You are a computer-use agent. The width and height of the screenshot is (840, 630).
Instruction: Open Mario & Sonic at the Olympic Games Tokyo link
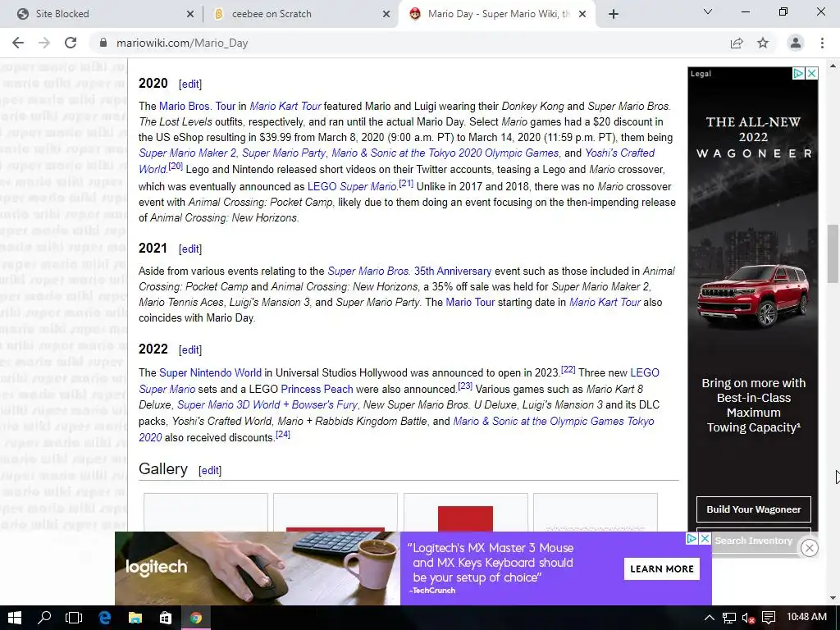(554, 421)
